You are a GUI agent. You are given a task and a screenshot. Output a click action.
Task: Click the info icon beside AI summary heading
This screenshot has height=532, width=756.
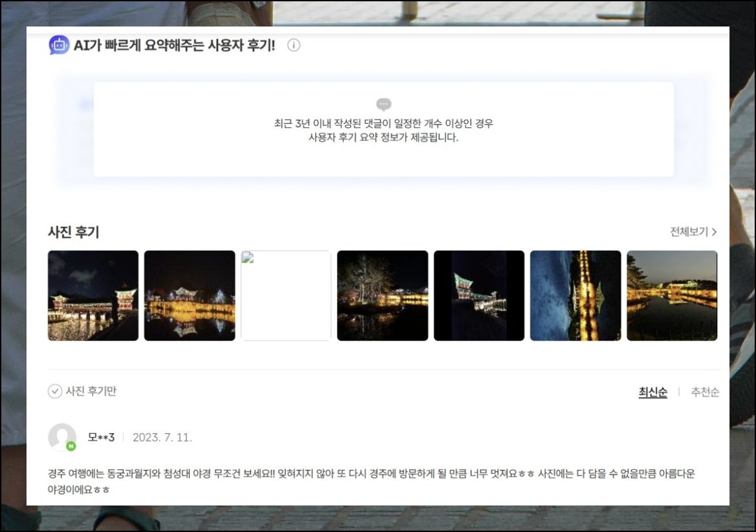294,45
